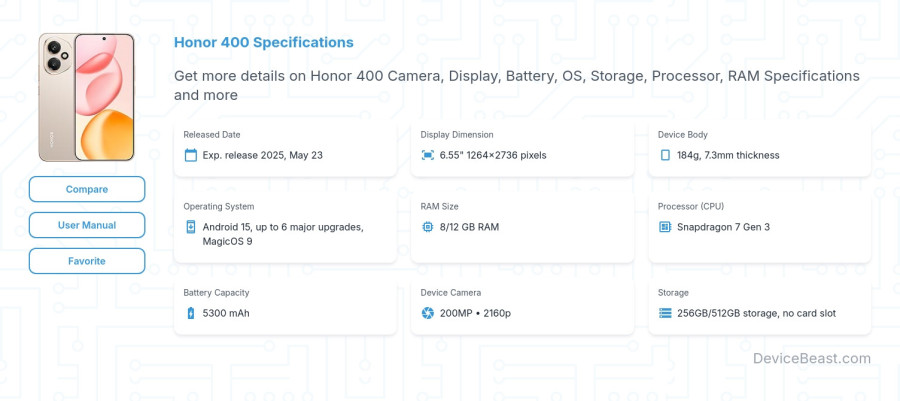Click the 'RAM Size' label
The width and height of the screenshot is (900, 401).
tap(439, 207)
